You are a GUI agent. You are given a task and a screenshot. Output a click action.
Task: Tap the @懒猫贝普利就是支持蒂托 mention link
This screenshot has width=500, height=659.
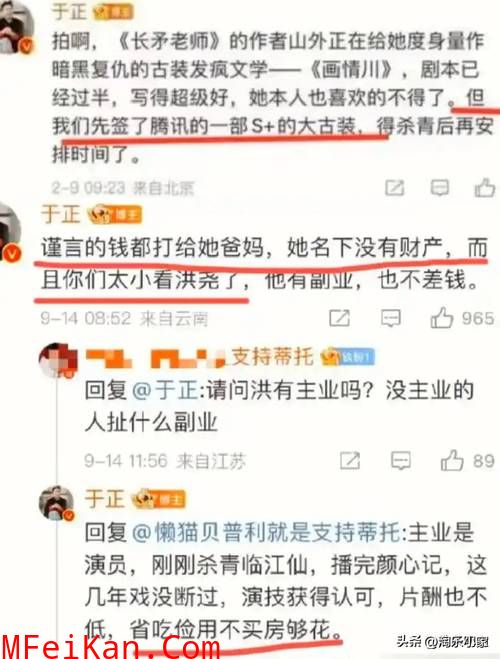tap(267, 532)
